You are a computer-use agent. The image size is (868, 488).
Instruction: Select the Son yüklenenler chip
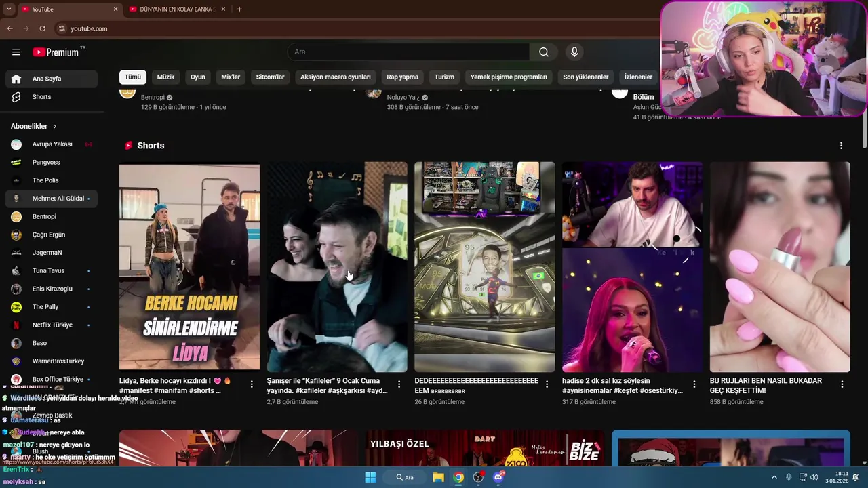(x=586, y=77)
